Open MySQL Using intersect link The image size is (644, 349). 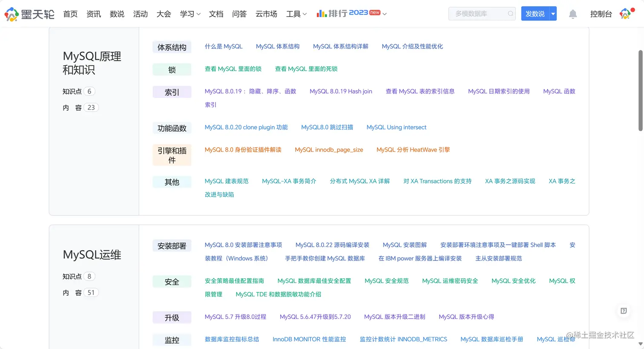(x=397, y=127)
